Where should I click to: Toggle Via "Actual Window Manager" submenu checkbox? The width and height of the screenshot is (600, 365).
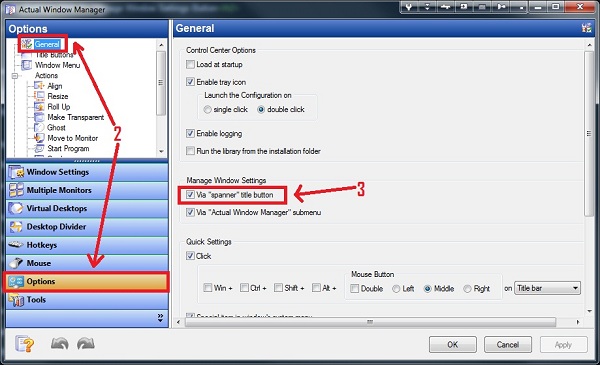click(190, 212)
